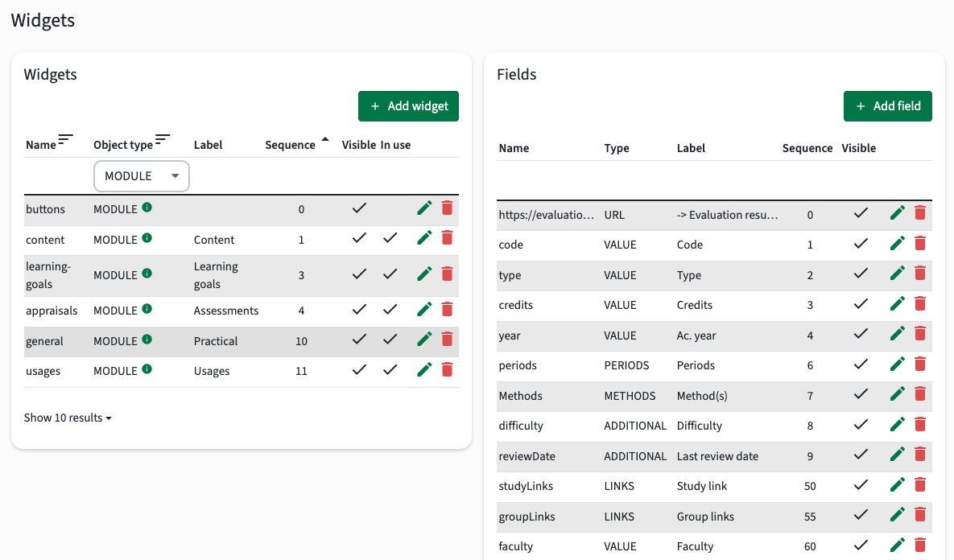Click the In use column header
The width and height of the screenshot is (954, 560).
(x=395, y=145)
